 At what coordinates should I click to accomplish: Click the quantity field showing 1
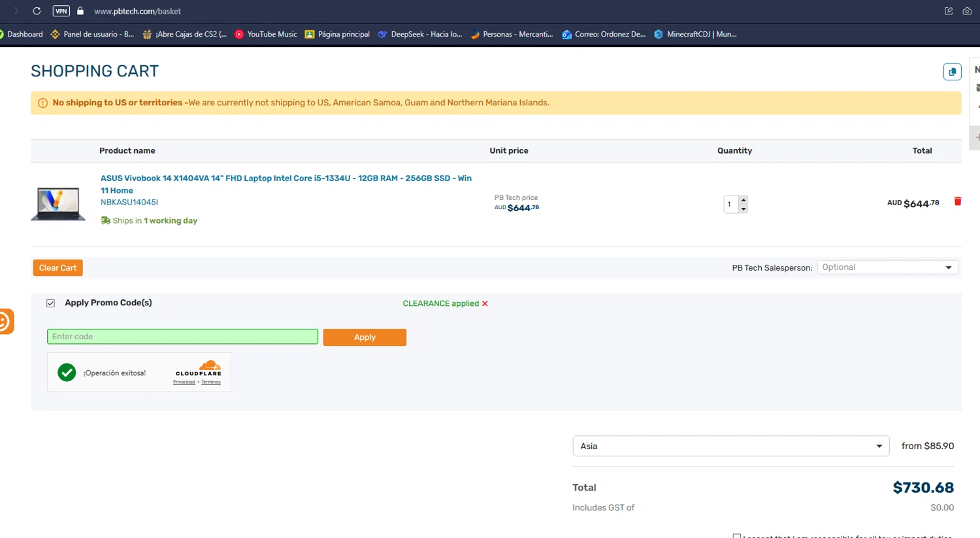point(731,204)
